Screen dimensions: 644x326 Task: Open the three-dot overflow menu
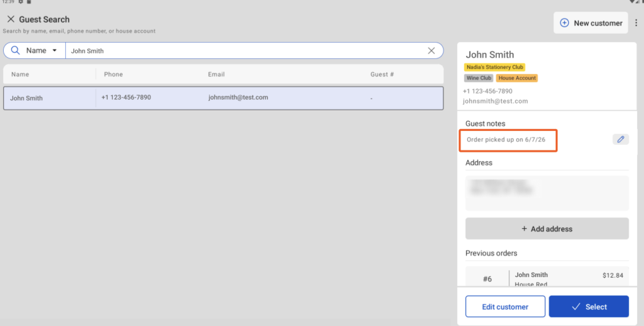pyautogui.click(x=636, y=23)
